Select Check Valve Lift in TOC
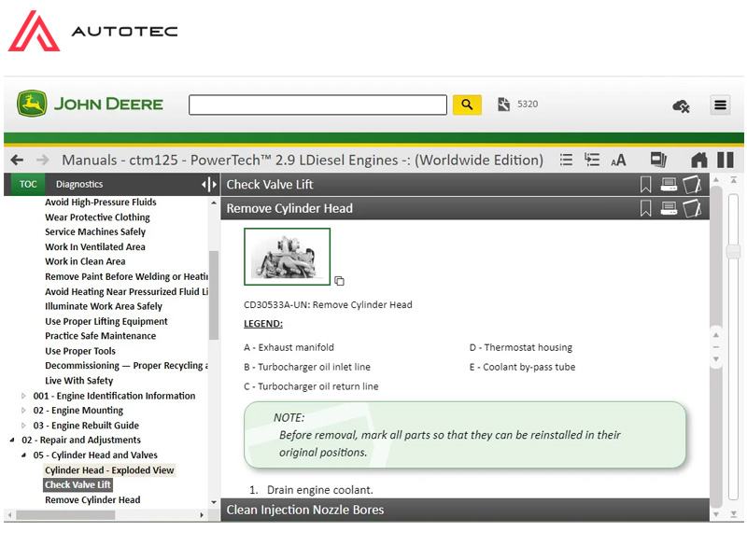This screenshot has width=747, height=560. click(78, 484)
